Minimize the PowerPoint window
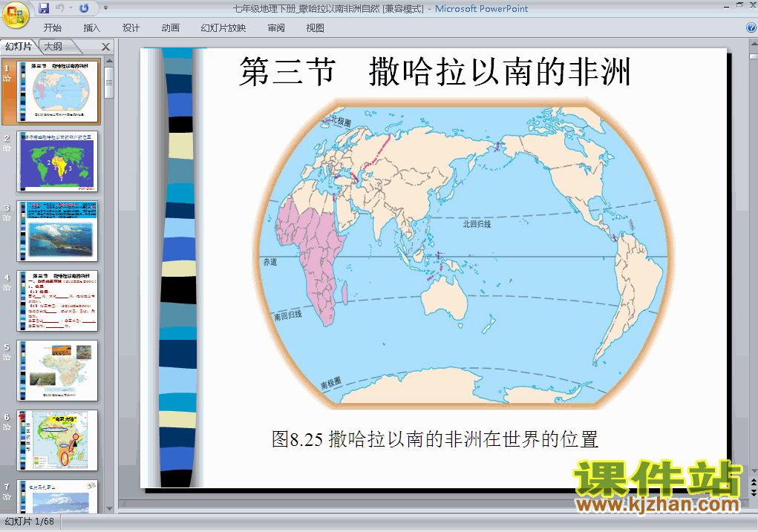 [x=727, y=6]
